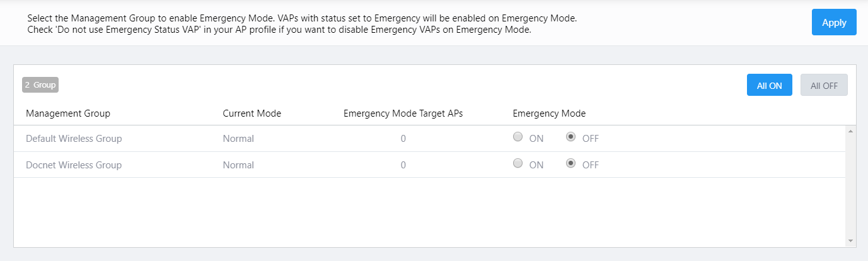The height and width of the screenshot is (261, 868).
Task: Click the Current Mode column header
Action: 252,113
